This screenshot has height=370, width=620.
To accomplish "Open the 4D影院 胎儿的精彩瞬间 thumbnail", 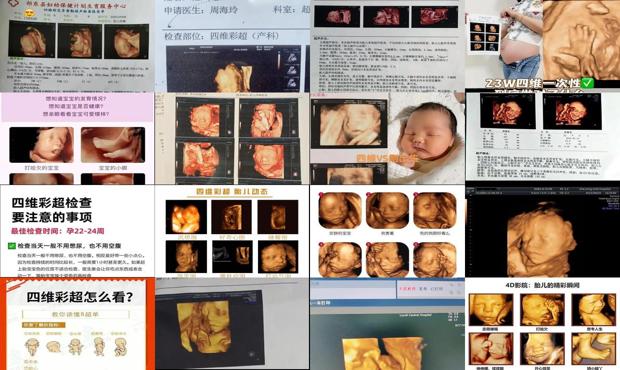I will (x=542, y=324).
